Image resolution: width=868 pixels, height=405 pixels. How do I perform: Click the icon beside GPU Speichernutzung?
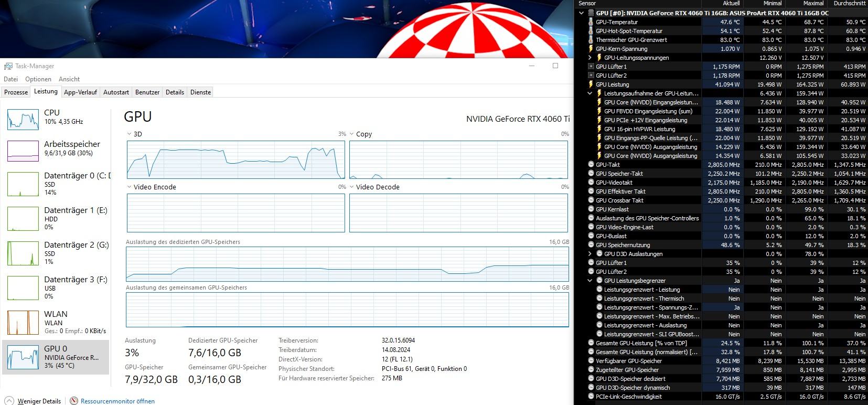[591, 245]
